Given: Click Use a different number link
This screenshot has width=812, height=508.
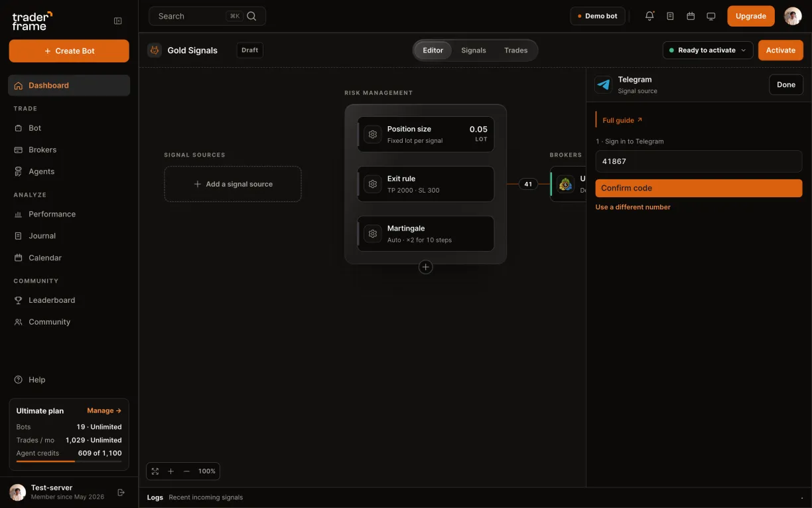Looking at the screenshot, I should [633, 207].
